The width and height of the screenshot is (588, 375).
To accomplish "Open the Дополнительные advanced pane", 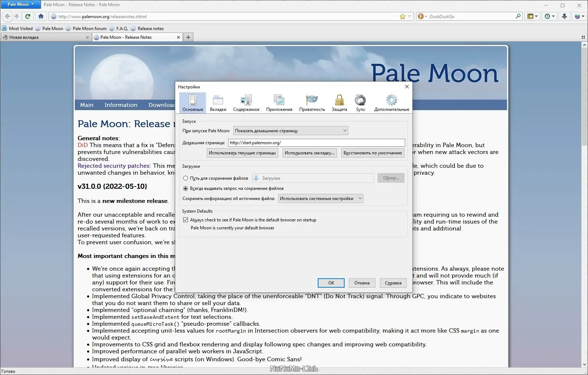I will pos(392,103).
